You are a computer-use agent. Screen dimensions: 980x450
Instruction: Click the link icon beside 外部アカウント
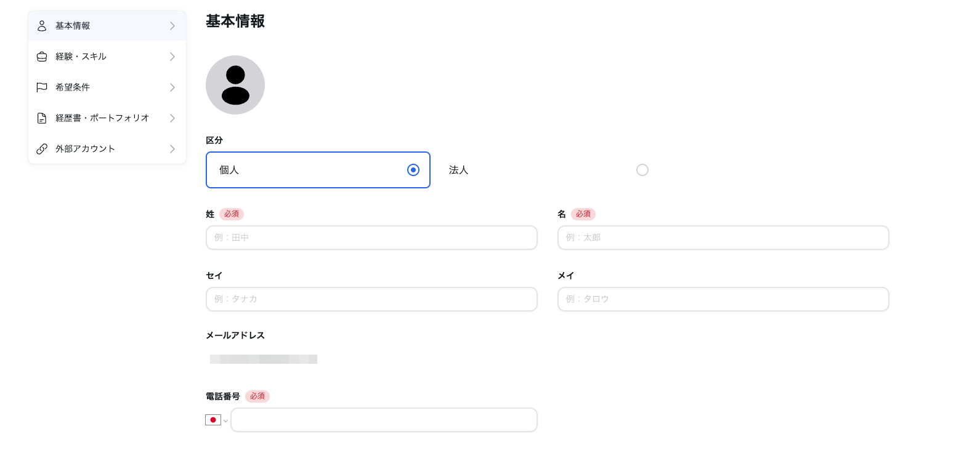point(42,149)
